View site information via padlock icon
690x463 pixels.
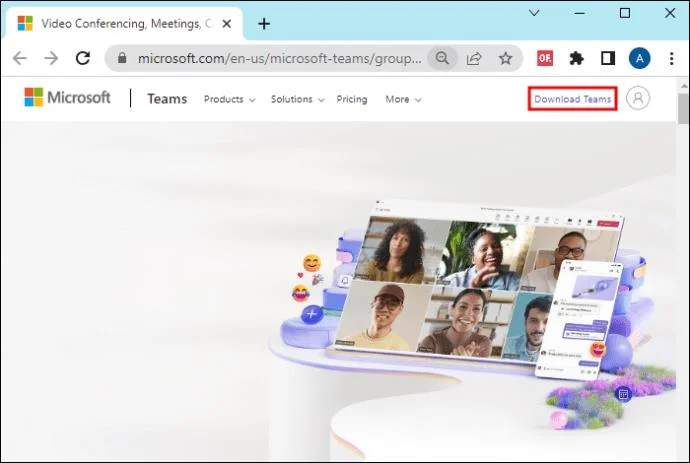(x=122, y=58)
